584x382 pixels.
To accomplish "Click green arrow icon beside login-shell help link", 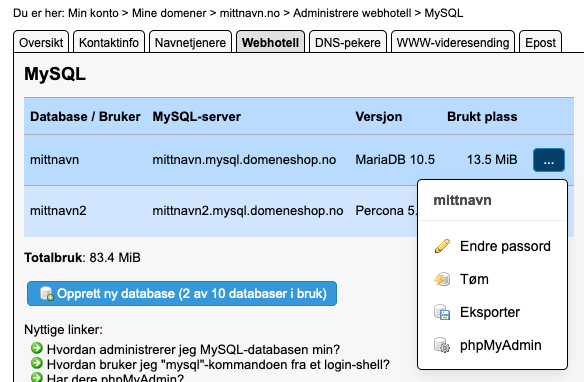I will pyautogui.click(x=36, y=363).
